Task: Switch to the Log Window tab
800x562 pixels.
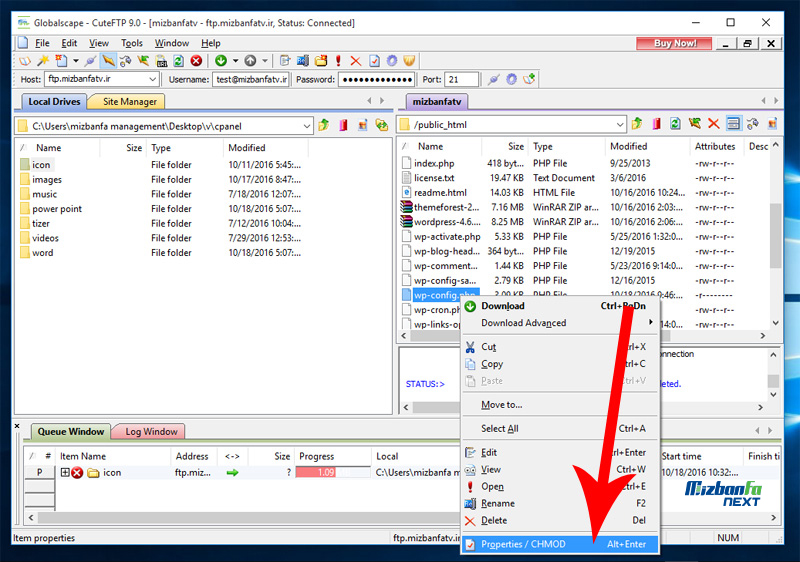Action: click(151, 432)
